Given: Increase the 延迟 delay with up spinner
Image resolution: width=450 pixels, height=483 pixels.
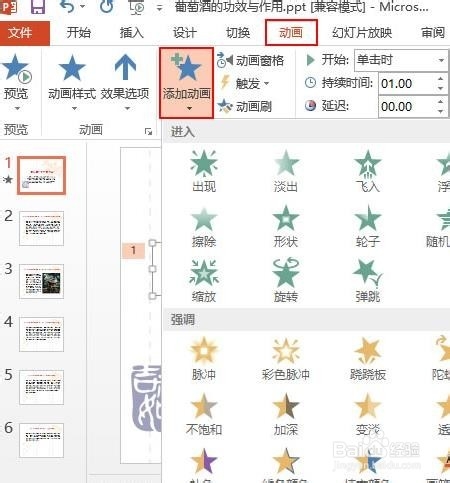Looking at the screenshot, I should (x=441, y=102).
